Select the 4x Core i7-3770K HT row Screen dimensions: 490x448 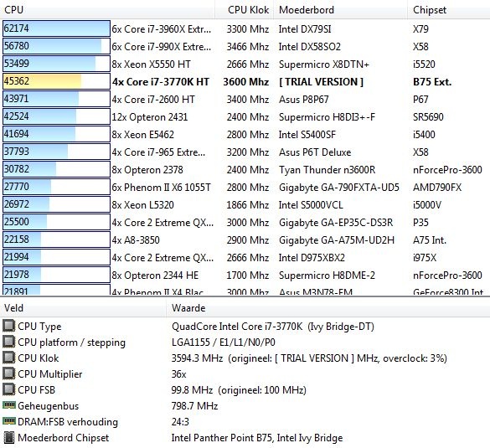[245, 81]
